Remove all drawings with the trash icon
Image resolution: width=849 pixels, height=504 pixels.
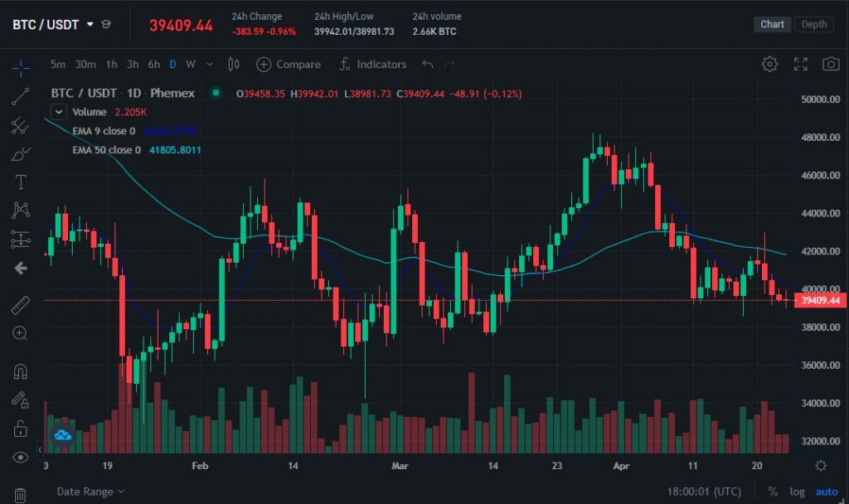point(20,492)
